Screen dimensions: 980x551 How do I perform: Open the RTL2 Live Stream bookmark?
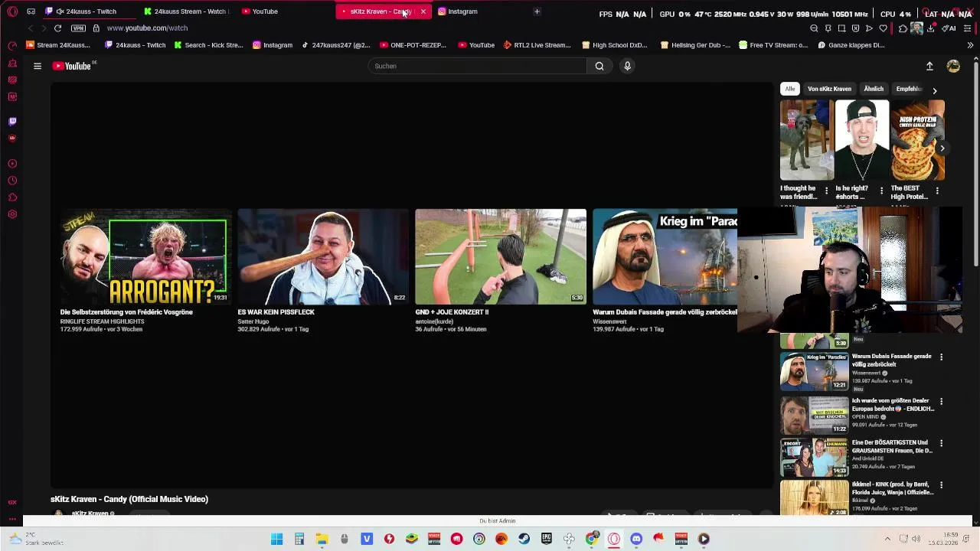coord(537,45)
